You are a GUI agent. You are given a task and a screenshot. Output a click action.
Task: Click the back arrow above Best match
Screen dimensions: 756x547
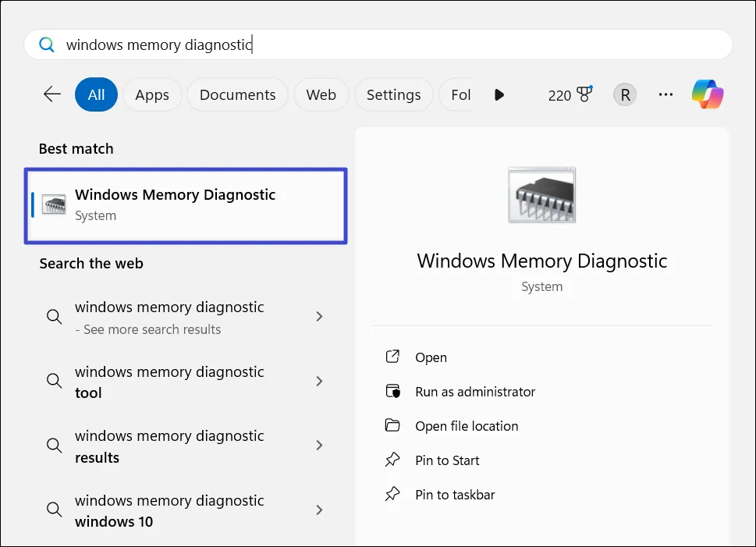click(x=51, y=94)
